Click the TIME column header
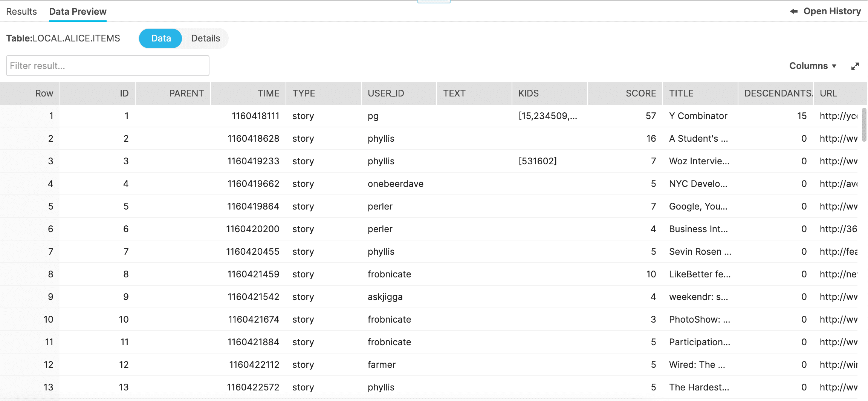Screen dimensions: 868x401 268,93
